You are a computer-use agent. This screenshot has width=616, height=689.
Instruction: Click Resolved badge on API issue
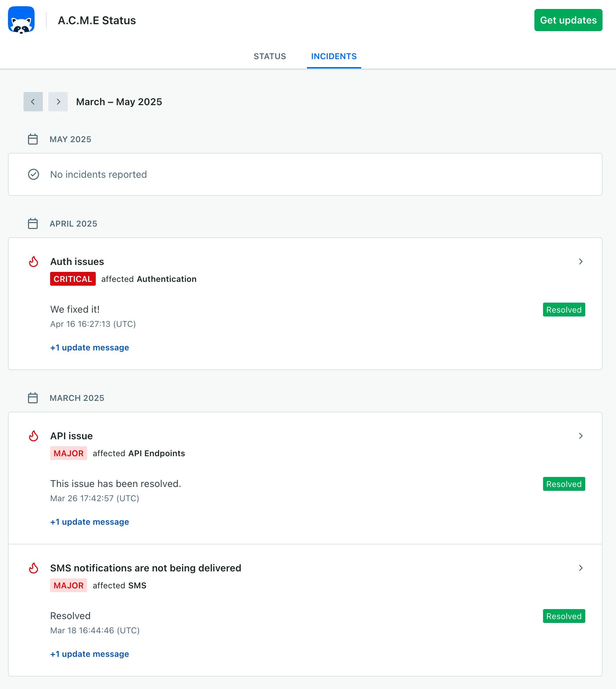point(564,484)
